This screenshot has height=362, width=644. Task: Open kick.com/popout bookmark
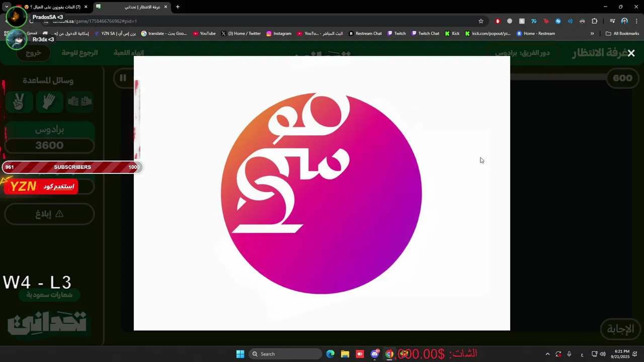[488, 34]
